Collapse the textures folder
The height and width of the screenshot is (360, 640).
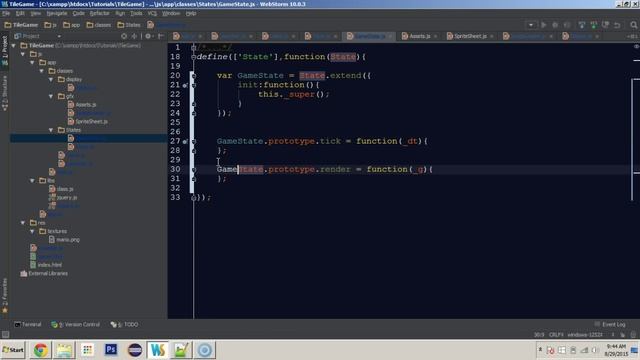point(33,231)
